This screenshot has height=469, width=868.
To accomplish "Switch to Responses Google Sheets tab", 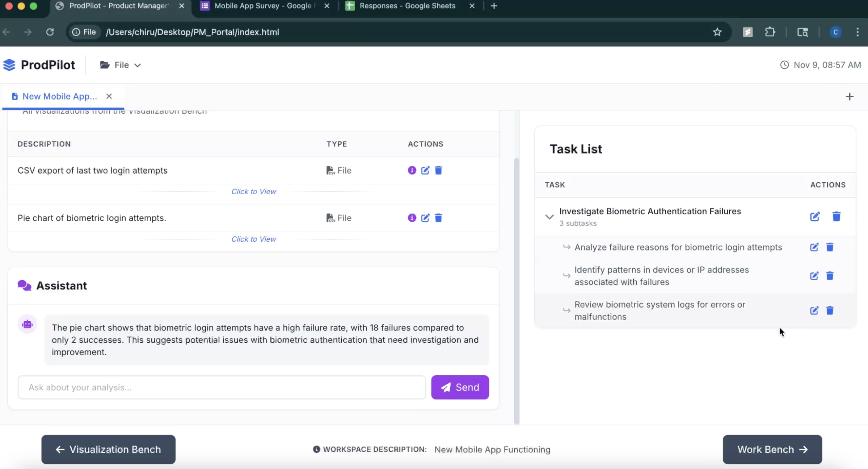I will (x=407, y=6).
